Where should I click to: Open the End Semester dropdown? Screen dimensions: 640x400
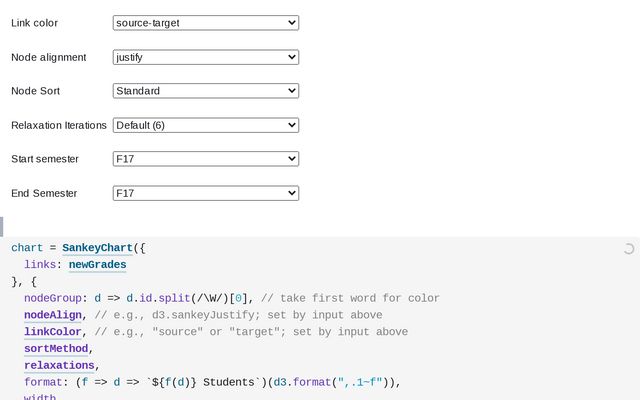206,192
